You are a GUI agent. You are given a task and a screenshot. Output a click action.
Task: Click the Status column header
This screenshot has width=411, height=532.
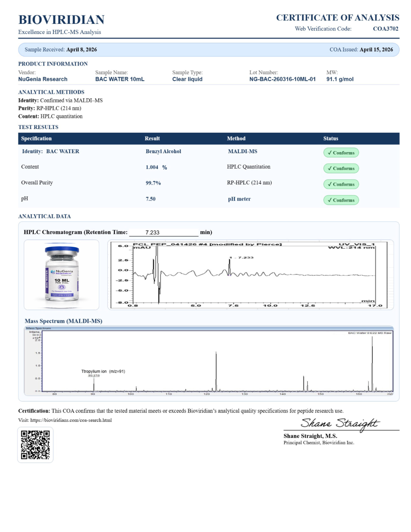coord(330,138)
